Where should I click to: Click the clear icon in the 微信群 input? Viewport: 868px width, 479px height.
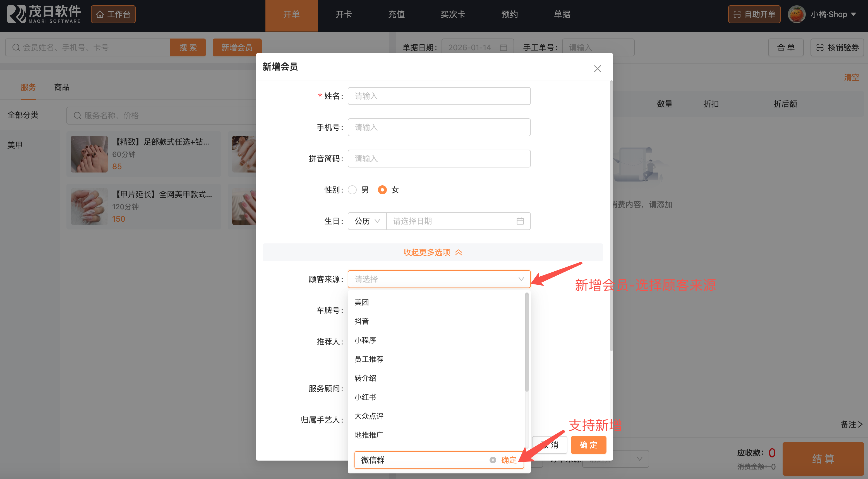493,460
